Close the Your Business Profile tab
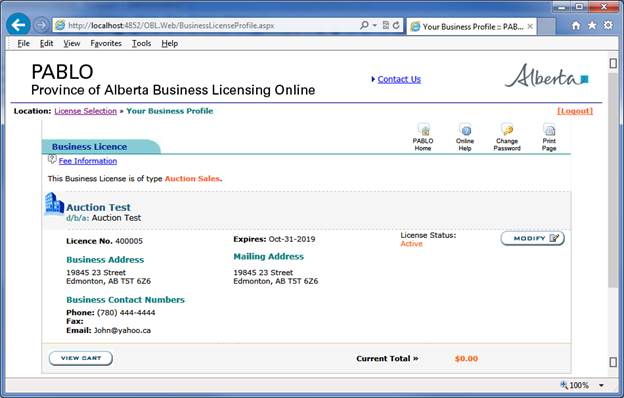 pos(530,26)
